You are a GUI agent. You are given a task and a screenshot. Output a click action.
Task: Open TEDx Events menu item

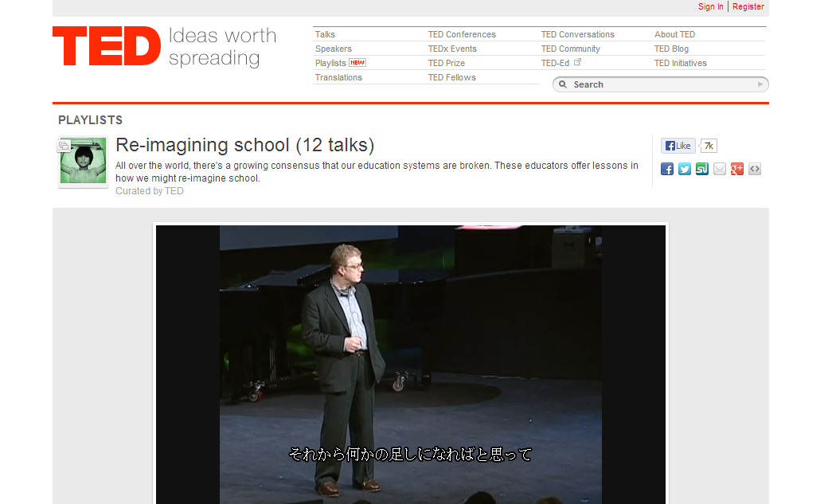452,49
